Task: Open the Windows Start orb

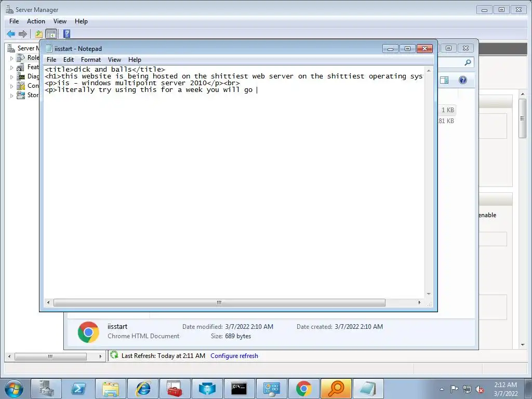Action: 14,389
